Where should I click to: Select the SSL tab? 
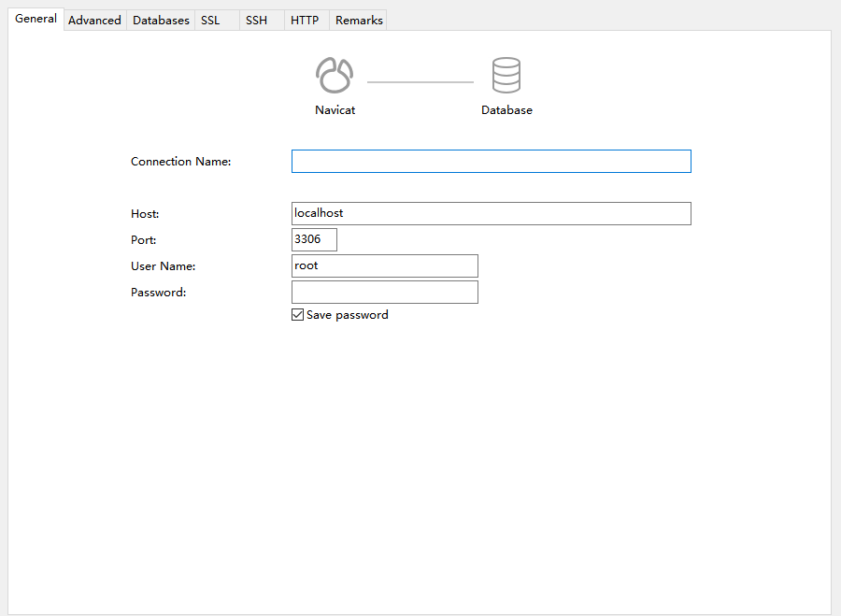coord(210,20)
